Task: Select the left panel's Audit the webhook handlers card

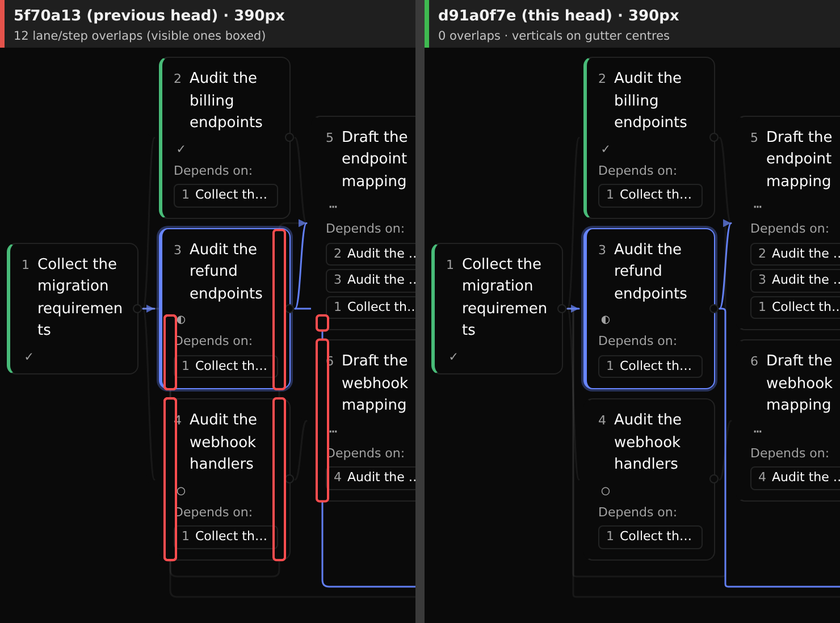Action: (225, 479)
